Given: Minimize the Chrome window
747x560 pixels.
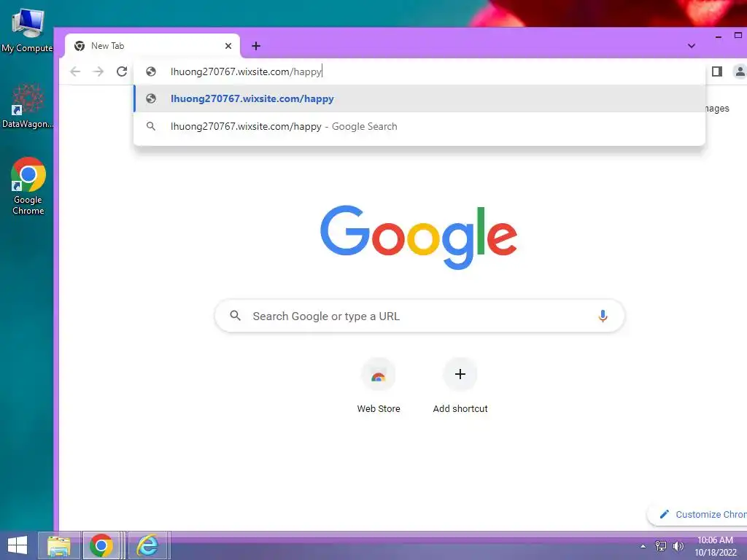Looking at the screenshot, I should point(719,36).
